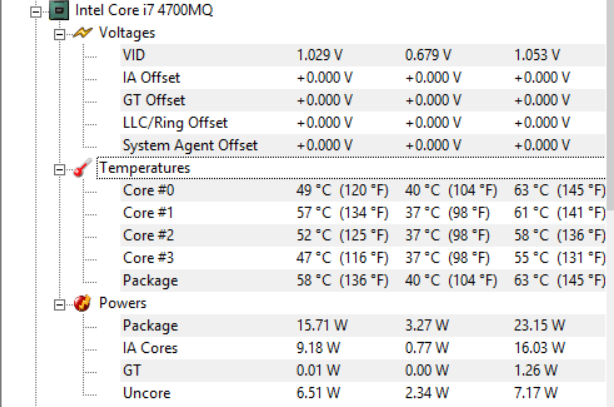
Task: Click the Temperatures thermometer icon
Action: (x=83, y=168)
